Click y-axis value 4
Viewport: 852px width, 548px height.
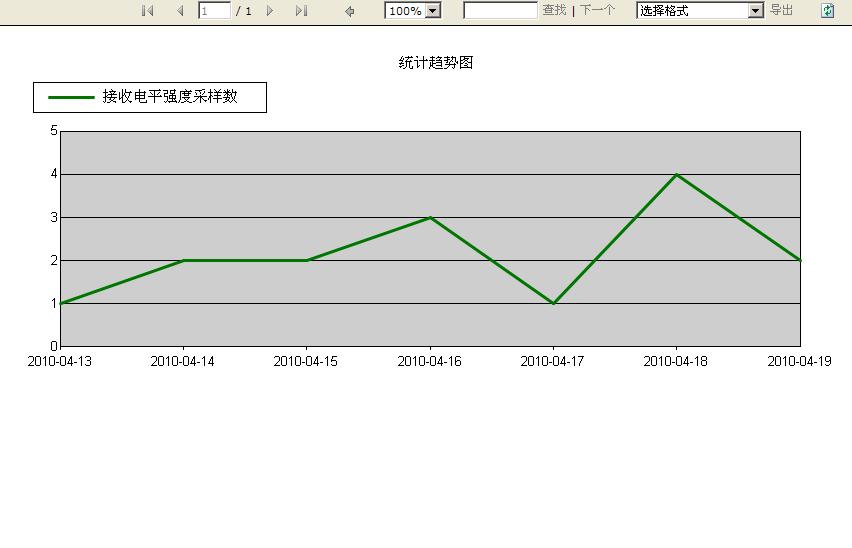(x=54, y=174)
